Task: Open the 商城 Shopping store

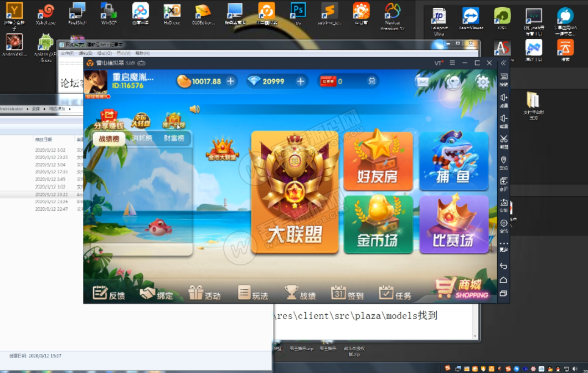Action: click(x=462, y=288)
